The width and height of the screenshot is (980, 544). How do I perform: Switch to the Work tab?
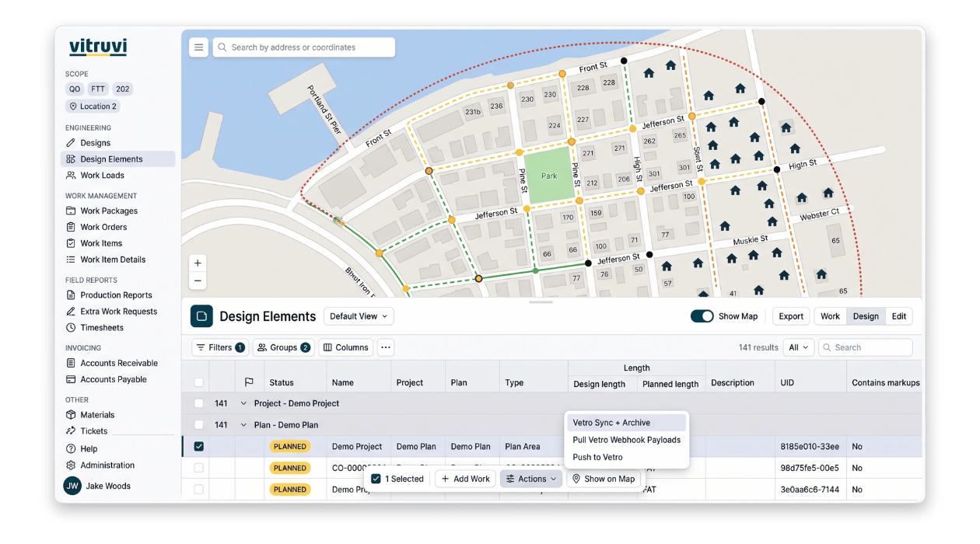coord(830,316)
